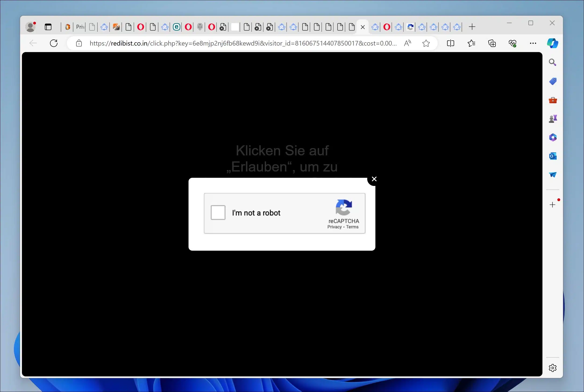This screenshot has width=584, height=392.
Task: Open split screen view
Action: pos(451,43)
